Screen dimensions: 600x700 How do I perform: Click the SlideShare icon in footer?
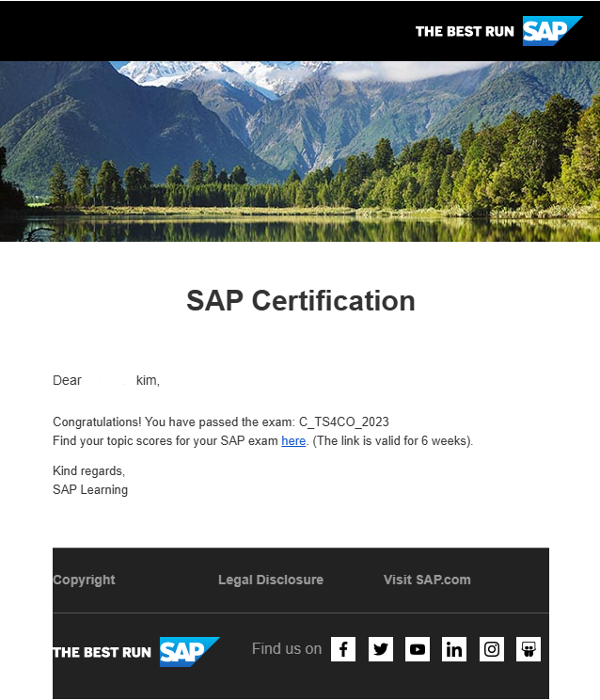click(529, 649)
